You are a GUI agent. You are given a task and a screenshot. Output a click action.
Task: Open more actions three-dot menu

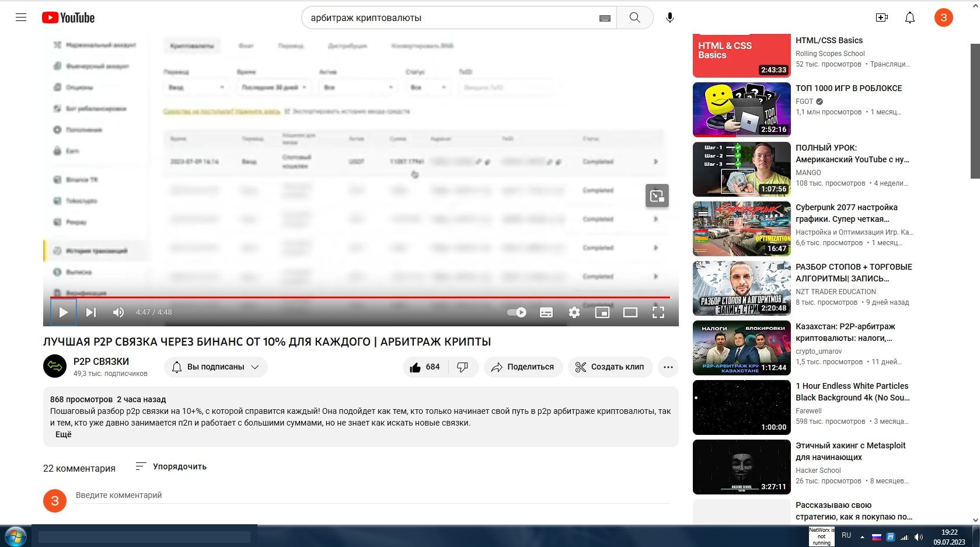tap(668, 367)
